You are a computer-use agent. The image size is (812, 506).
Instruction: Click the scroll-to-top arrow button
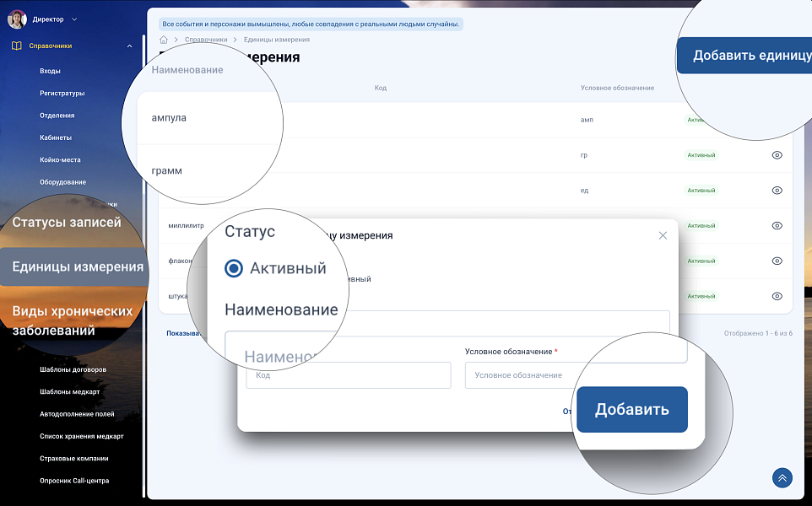pos(782,478)
